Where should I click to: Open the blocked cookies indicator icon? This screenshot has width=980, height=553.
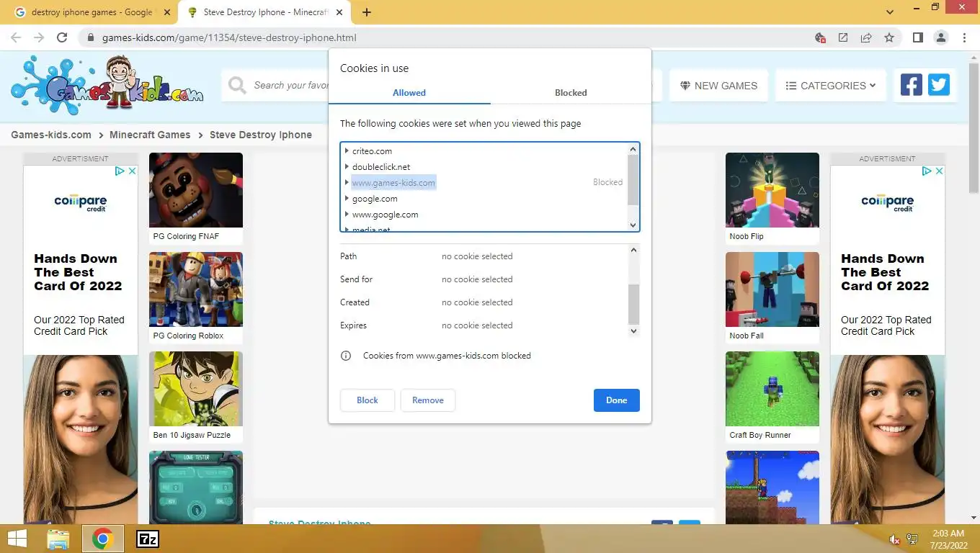pyautogui.click(x=820, y=37)
